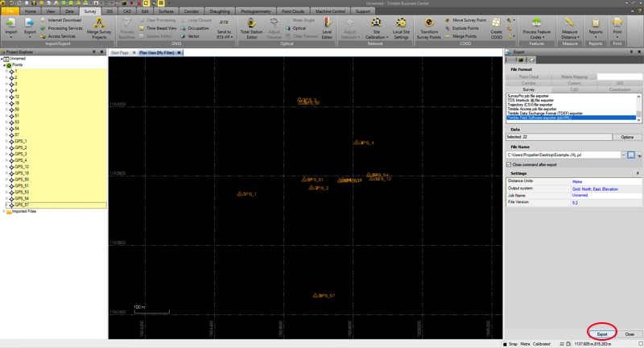Toggle Snap mode in status bar

510,344
